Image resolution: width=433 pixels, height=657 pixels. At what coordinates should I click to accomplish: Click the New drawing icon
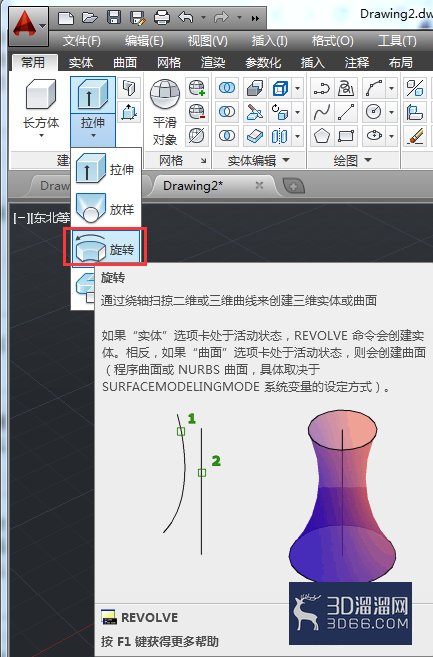click(x=66, y=18)
